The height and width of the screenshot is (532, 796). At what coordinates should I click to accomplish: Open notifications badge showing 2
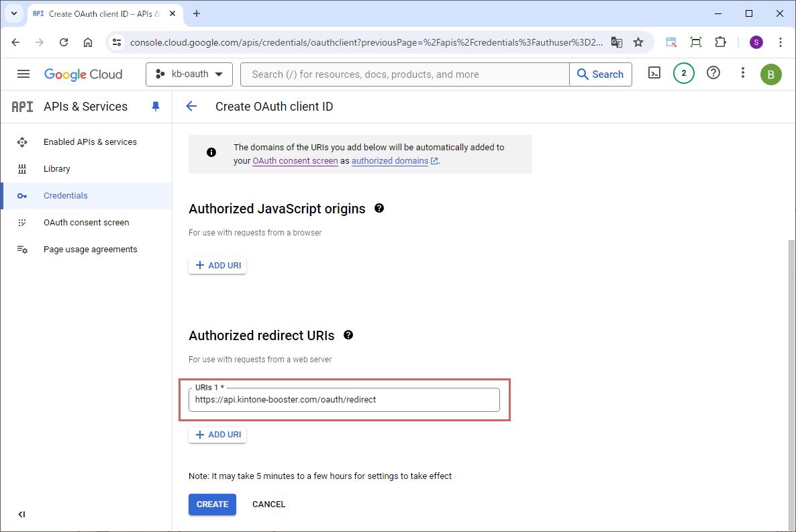coord(683,74)
